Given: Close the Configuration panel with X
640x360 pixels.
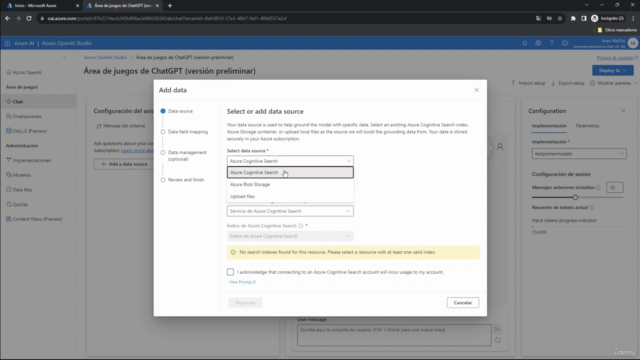Looking at the screenshot, I should tap(623, 111).
